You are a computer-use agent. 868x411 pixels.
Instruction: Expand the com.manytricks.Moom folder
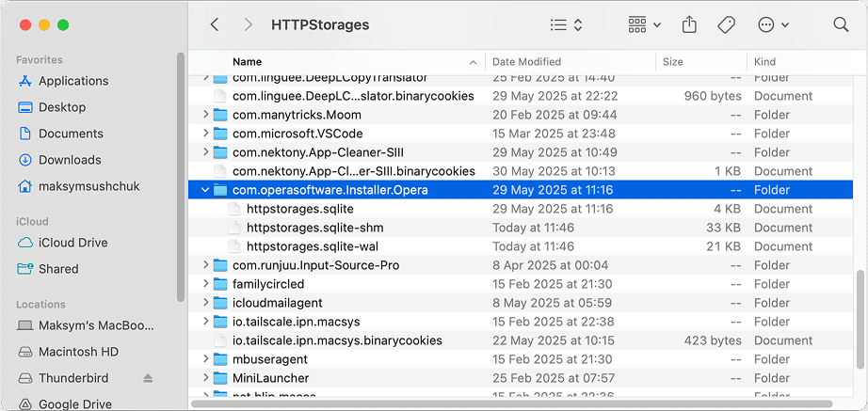click(205, 115)
